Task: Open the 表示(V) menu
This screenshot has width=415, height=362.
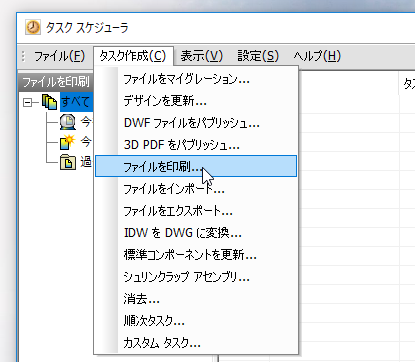Action: pyautogui.click(x=201, y=56)
